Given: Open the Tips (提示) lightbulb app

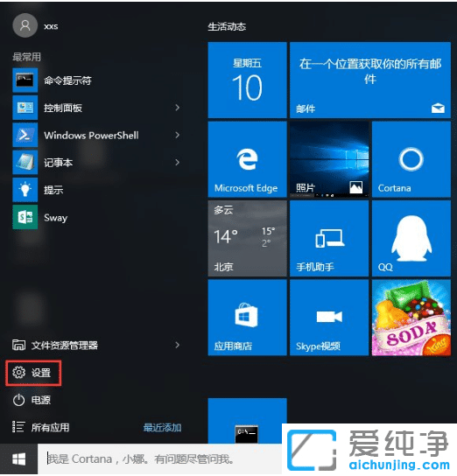Looking at the screenshot, I should pos(25,190).
